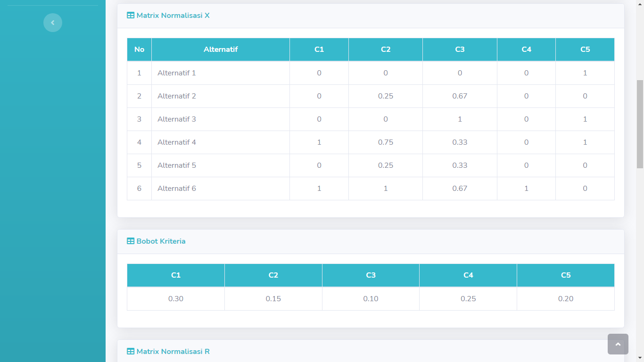Click 0.25 in the Alternatif 2 row

click(386, 96)
